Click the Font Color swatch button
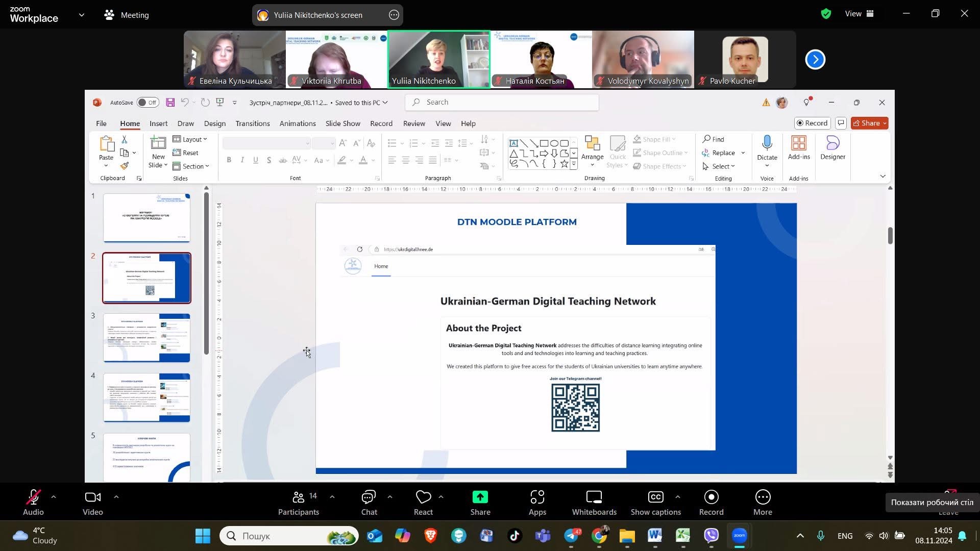Viewport: 980px width, 551px height. pos(363,160)
